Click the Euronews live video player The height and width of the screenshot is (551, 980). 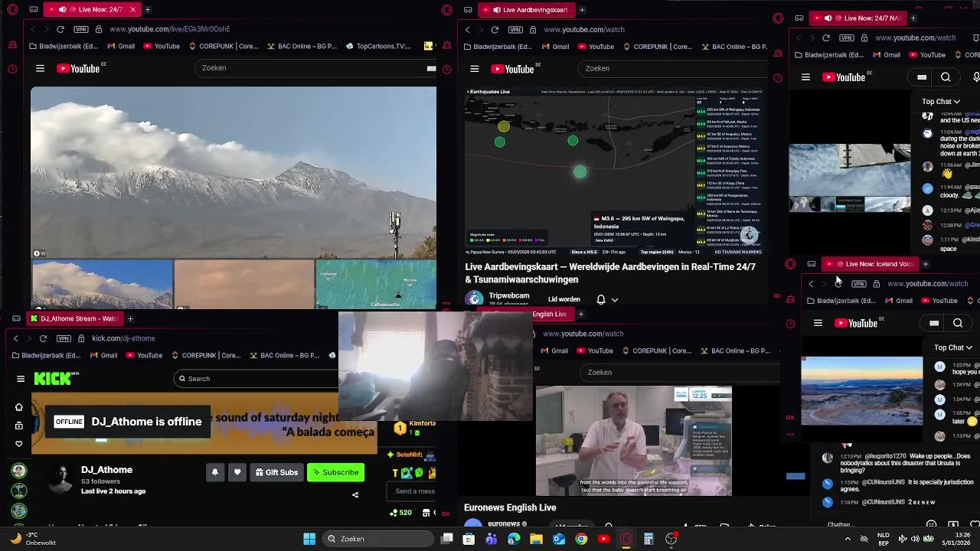pyautogui.click(x=633, y=441)
